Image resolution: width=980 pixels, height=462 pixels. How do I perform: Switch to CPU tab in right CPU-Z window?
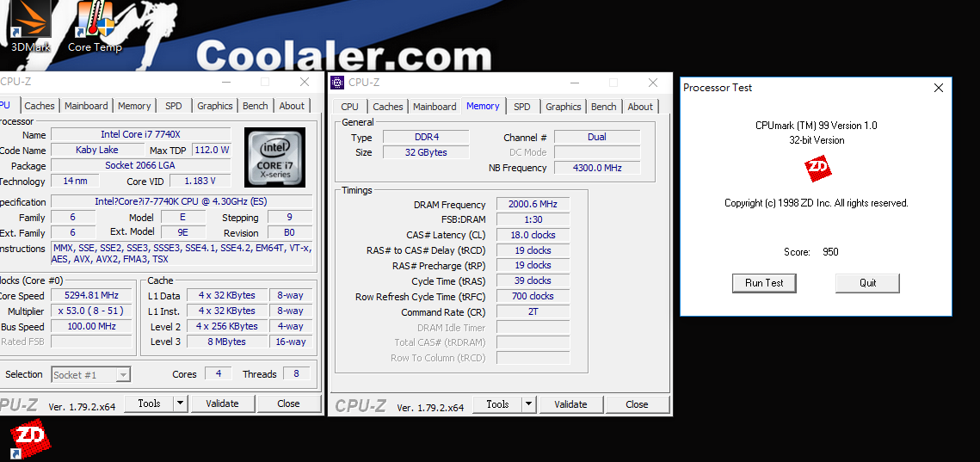(x=350, y=107)
